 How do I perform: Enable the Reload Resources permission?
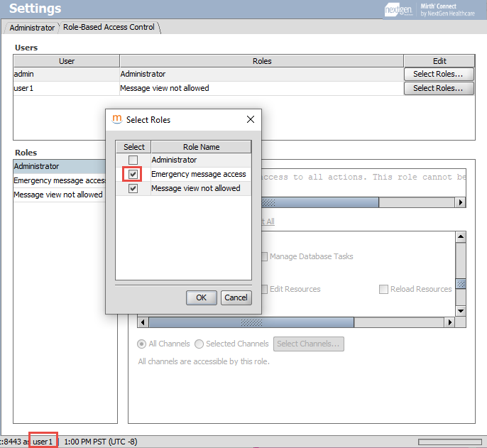coord(383,290)
